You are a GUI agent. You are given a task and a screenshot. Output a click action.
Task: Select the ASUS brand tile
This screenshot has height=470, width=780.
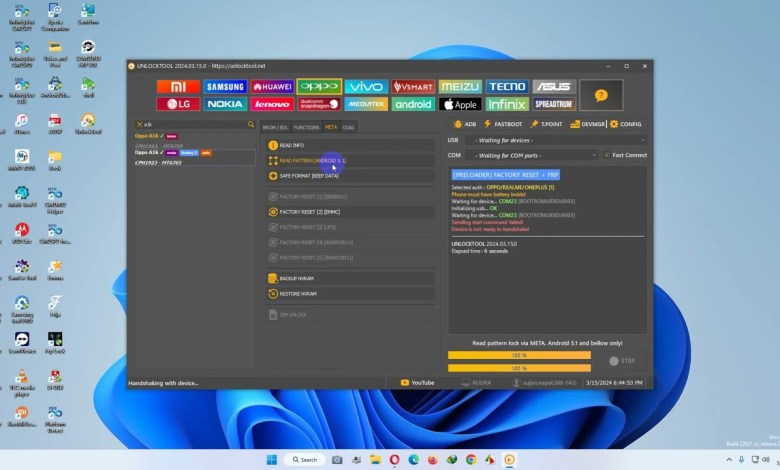point(554,87)
